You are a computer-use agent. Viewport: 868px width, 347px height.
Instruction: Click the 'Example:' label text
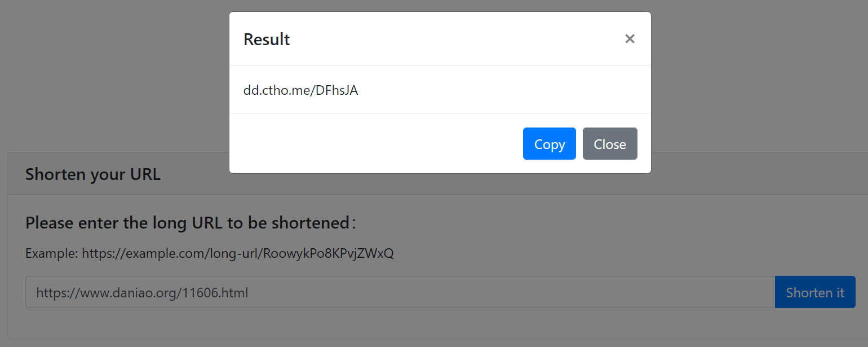point(52,253)
